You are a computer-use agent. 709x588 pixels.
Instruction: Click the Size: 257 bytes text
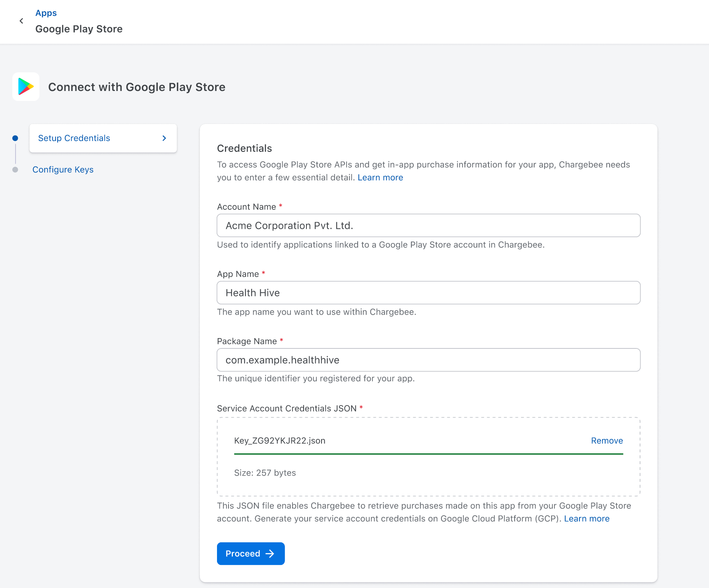265,473
